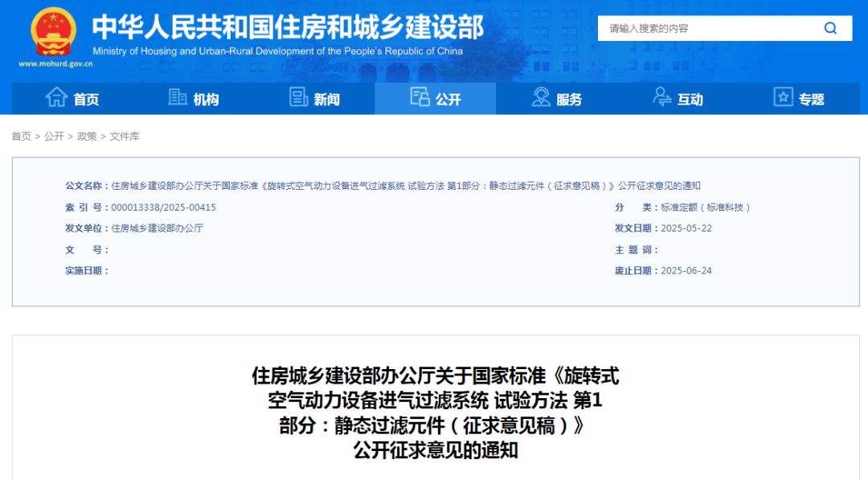868x480 pixels.
Task: Click the newspaper icon beside 新闻
Action: pos(298,97)
